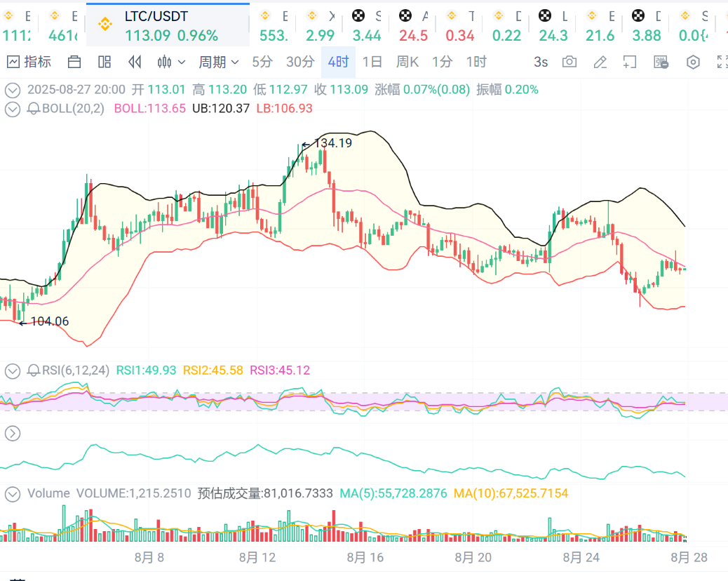Image resolution: width=728 pixels, height=581 pixels.
Task: Click the LB:106.93 lower band value
Action: [x=285, y=109]
